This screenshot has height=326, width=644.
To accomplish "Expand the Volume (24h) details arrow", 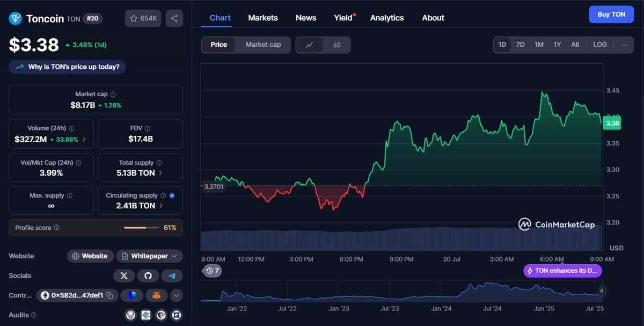I will (x=84, y=139).
